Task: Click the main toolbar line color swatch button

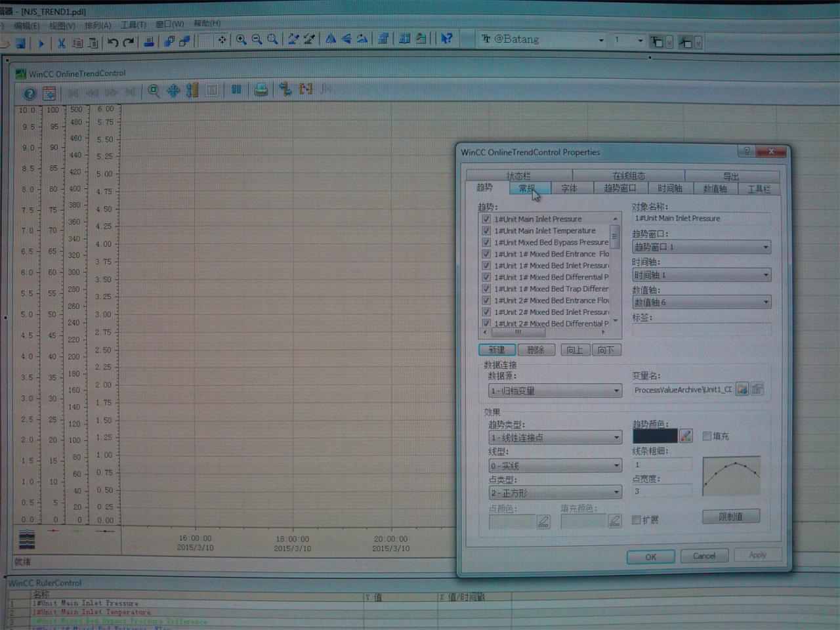Action: coord(657,42)
